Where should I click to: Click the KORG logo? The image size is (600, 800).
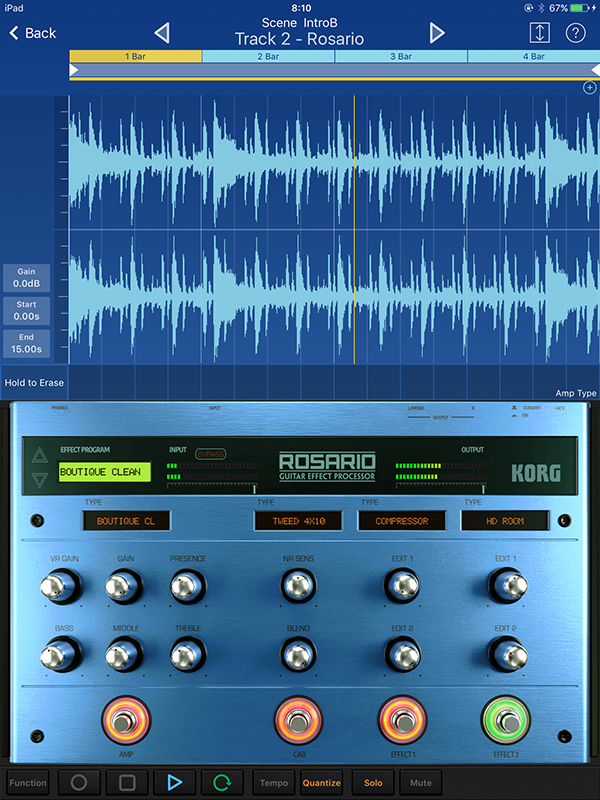536,473
